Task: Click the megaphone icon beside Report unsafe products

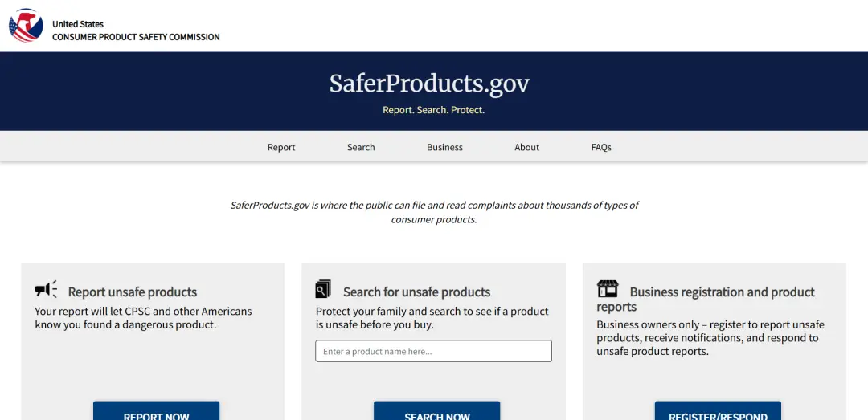Action: pos(46,289)
